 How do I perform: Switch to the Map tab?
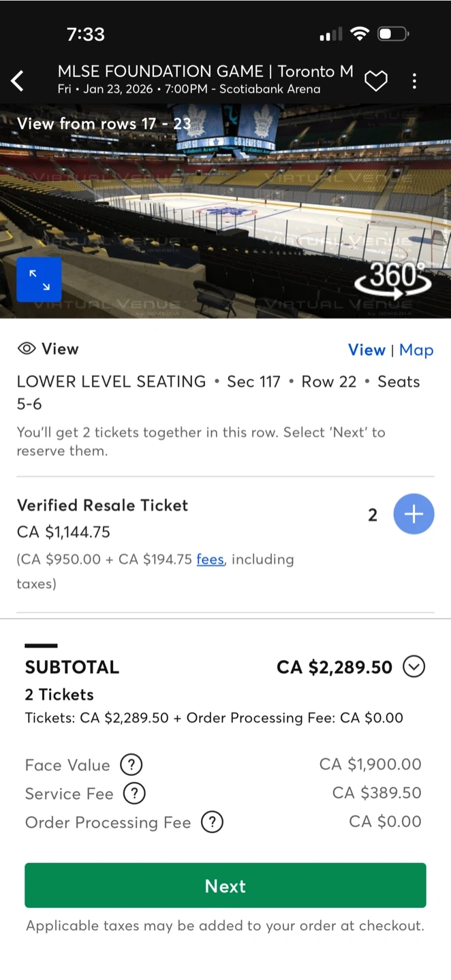416,350
